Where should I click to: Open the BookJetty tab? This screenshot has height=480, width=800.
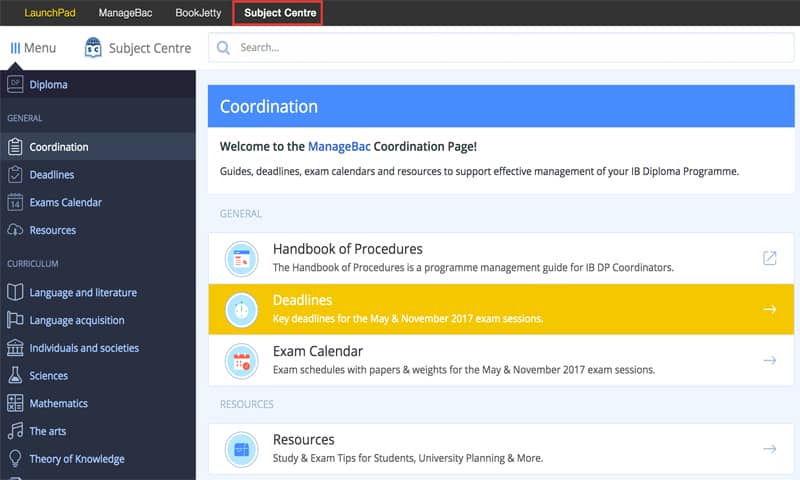pos(198,13)
